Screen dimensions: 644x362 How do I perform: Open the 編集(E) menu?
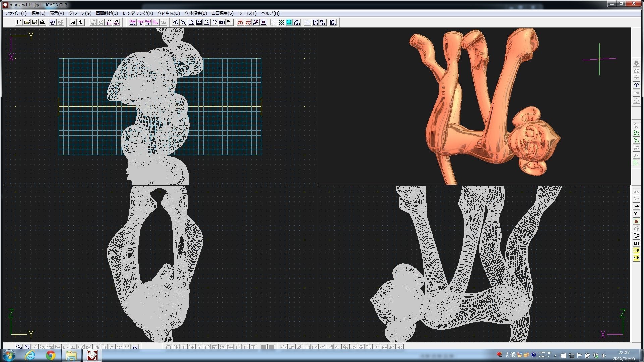38,13
